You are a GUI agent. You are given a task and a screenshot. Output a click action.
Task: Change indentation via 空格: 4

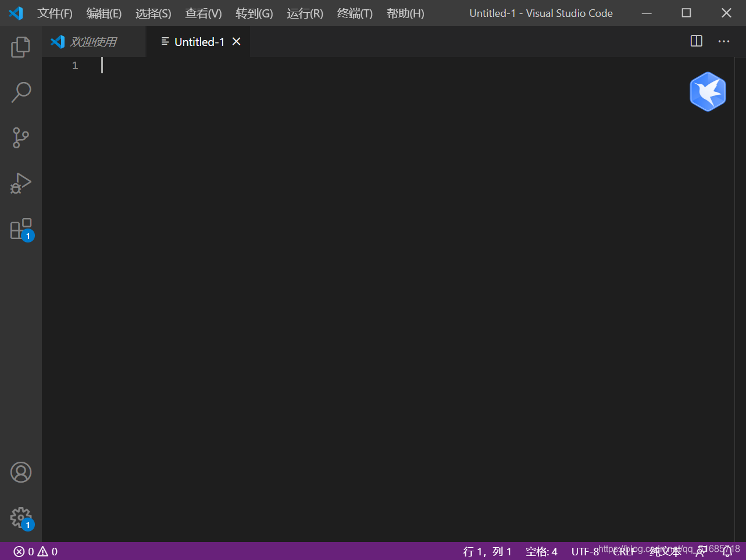tap(541, 551)
